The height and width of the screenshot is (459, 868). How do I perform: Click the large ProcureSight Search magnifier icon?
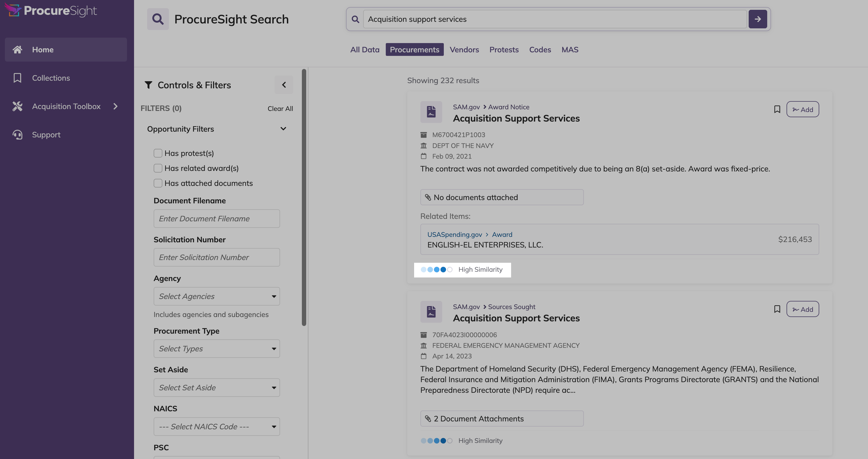(158, 19)
